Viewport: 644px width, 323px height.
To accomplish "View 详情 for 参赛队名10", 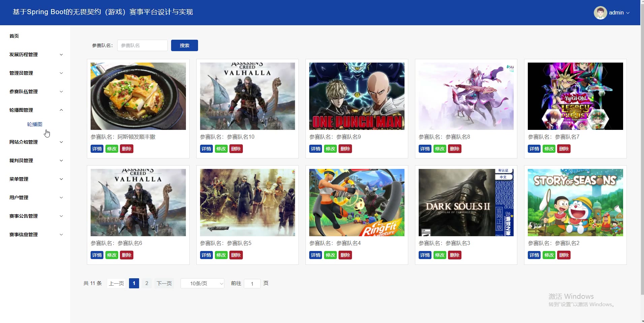I will click(x=206, y=149).
